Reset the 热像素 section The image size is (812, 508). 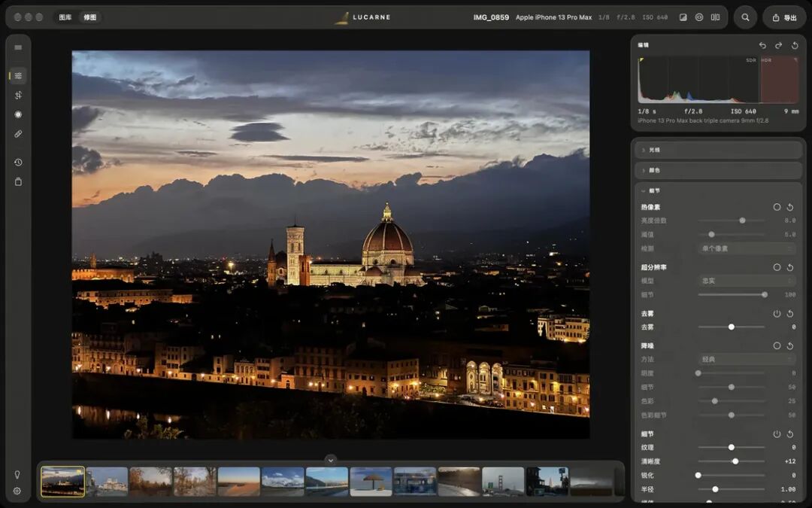(x=790, y=208)
